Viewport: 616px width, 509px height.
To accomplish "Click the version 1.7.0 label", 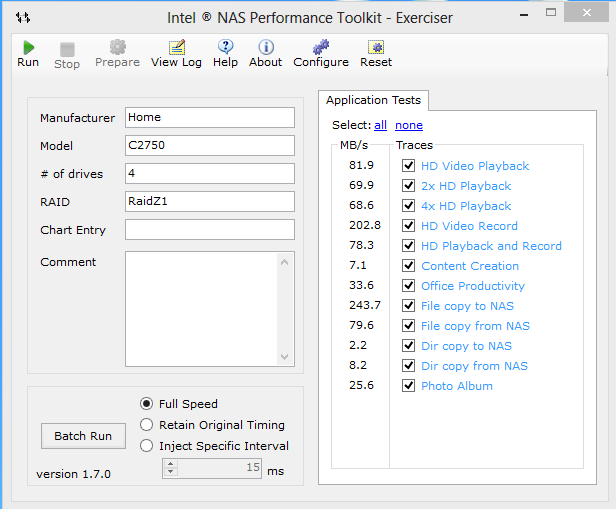I will 73,474.
